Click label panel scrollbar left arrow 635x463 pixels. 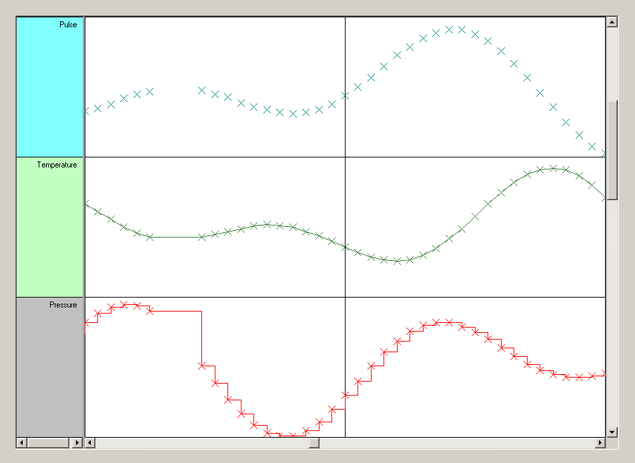point(22,442)
